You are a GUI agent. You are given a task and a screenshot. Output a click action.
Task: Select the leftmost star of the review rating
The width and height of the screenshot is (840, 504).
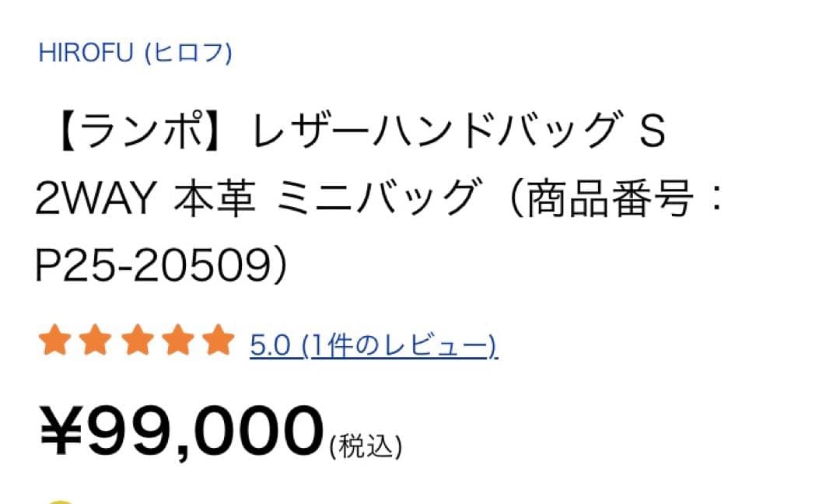click(x=54, y=341)
